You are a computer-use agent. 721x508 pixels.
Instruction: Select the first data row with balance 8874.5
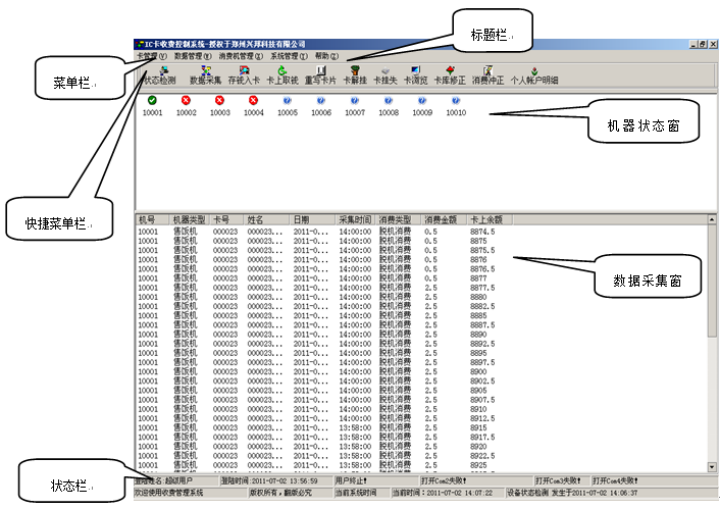pos(420,231)
